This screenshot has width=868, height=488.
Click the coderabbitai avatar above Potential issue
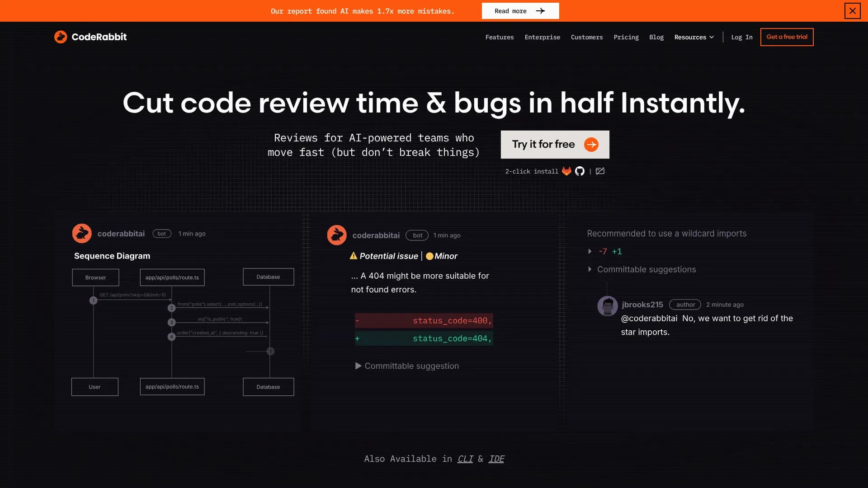point(336,235)
